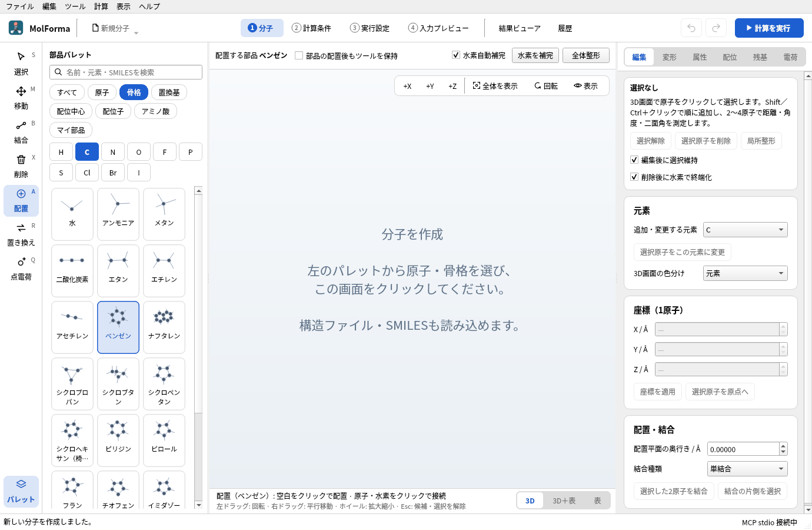The width and height of the screenshot is (812, 530).
Task: Click the 水素を補完 button
Action: 535,55
